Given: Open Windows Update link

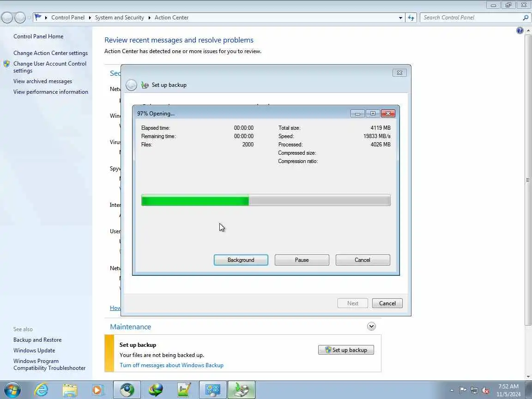Looking at the screenshot, I should tap(34, 350).
